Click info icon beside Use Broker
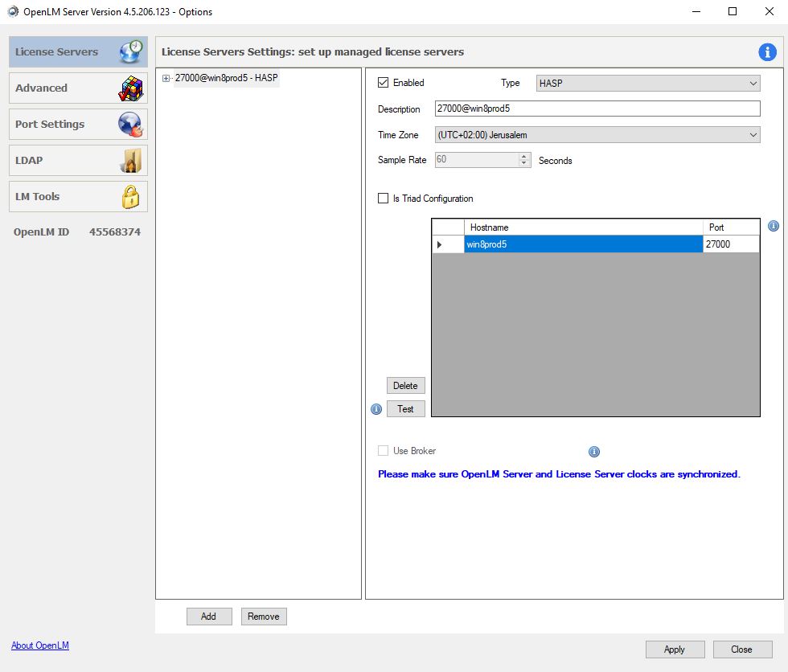The image size is (788, 672). click(x=594, y=452)
